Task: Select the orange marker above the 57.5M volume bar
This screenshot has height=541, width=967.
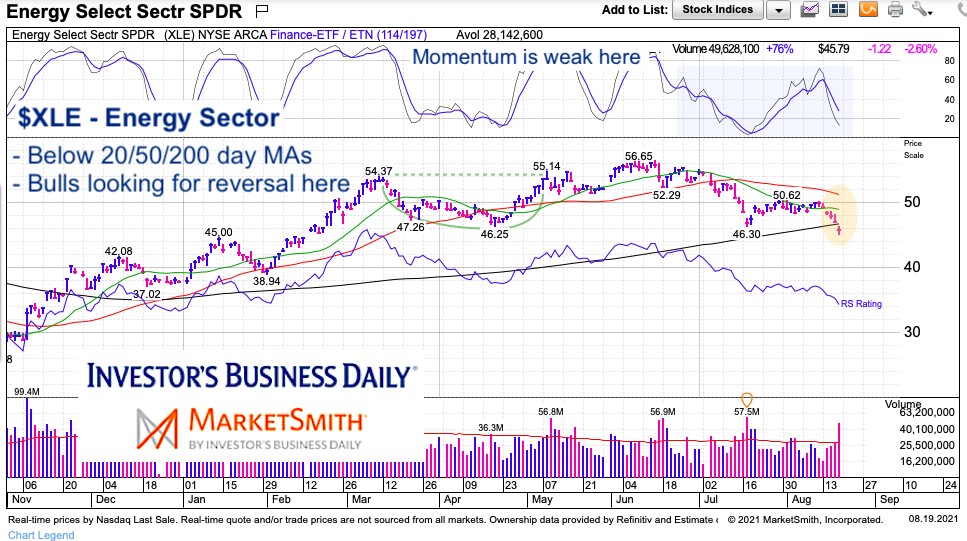Action: point(747,400)
